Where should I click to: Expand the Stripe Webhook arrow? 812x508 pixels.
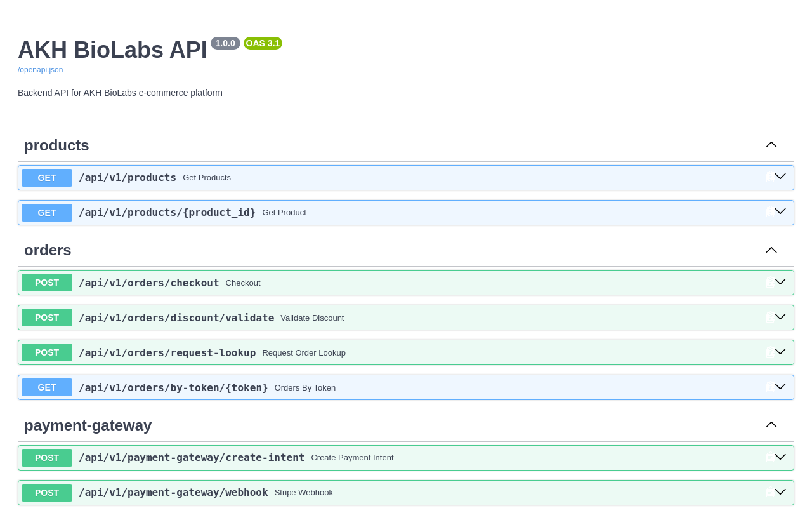pos(780,492)
